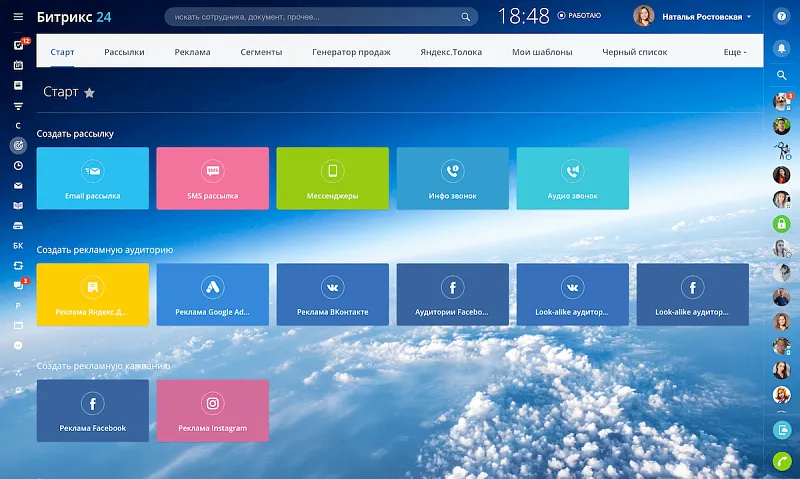
Task: Add Старт page to favorites star
Action: tap(89, 93)
